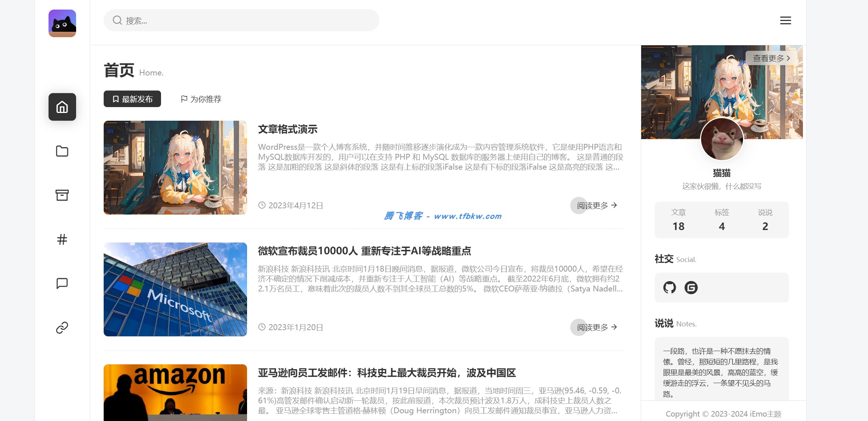The height and width of the screenshot is (421, 868).
Task: Select the folder/categories icon in sidebar
Action: coord(62,151)
